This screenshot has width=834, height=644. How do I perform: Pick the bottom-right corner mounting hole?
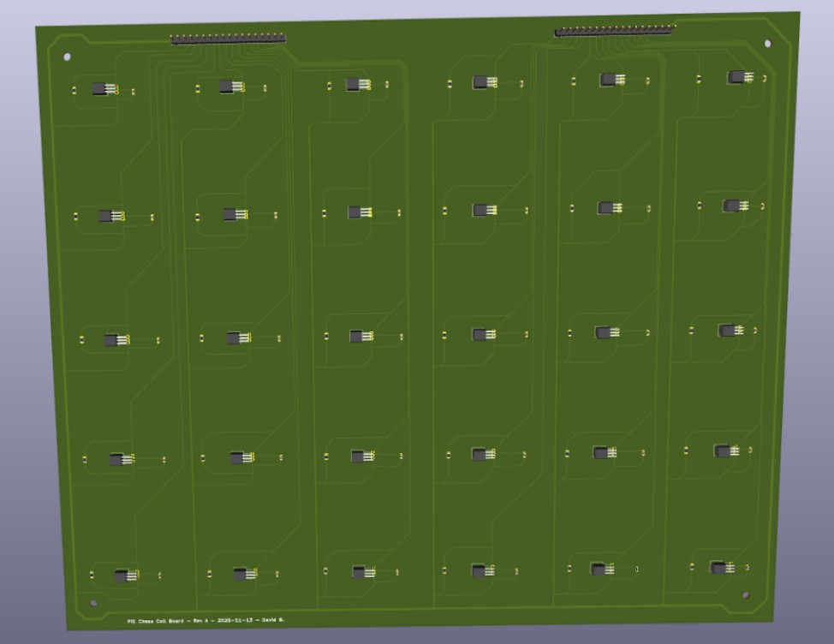(x=745, y=595)
